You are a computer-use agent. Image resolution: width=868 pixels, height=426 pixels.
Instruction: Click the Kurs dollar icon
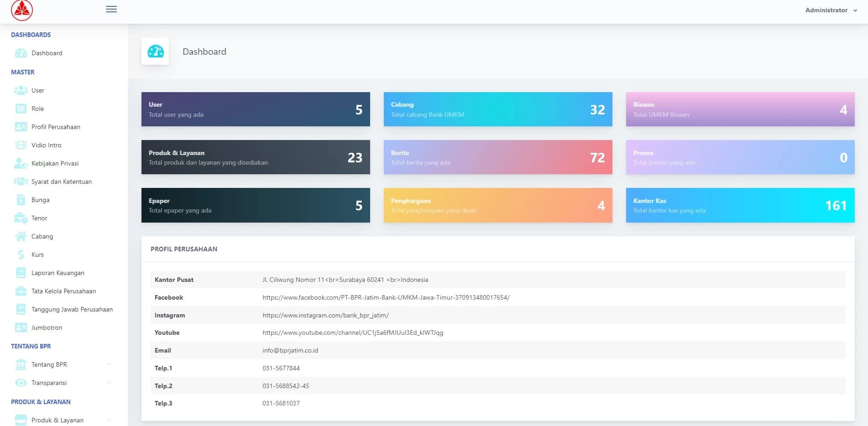(x=21, y=255)
